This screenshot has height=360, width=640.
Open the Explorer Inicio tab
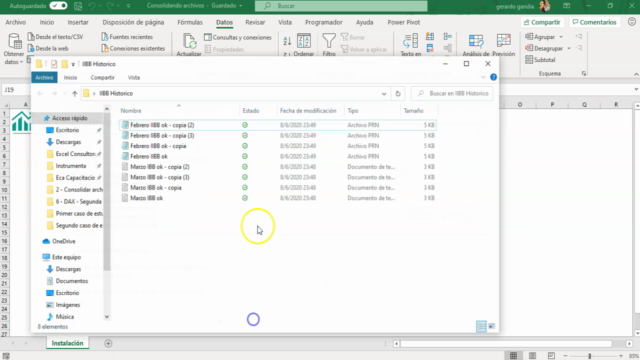click(x=70, y=78)
